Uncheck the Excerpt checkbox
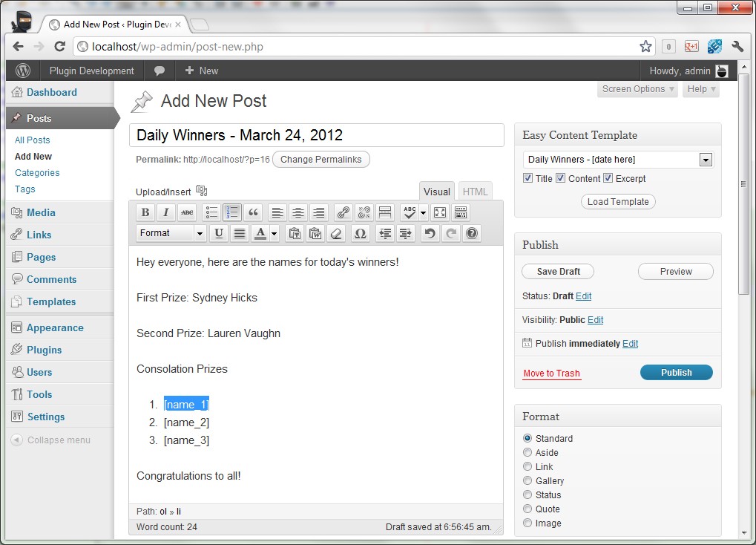Viewport: 756px width, 545px height. [x=608, y=178]
